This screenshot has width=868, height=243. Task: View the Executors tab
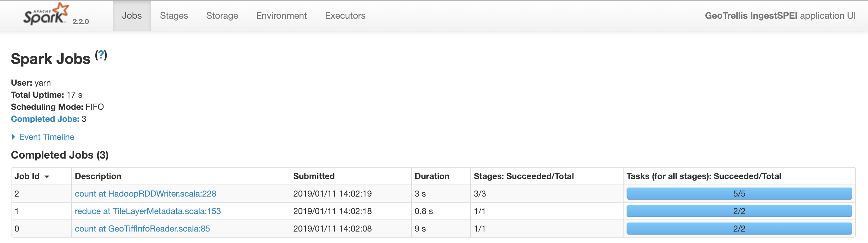coord(345,15)
